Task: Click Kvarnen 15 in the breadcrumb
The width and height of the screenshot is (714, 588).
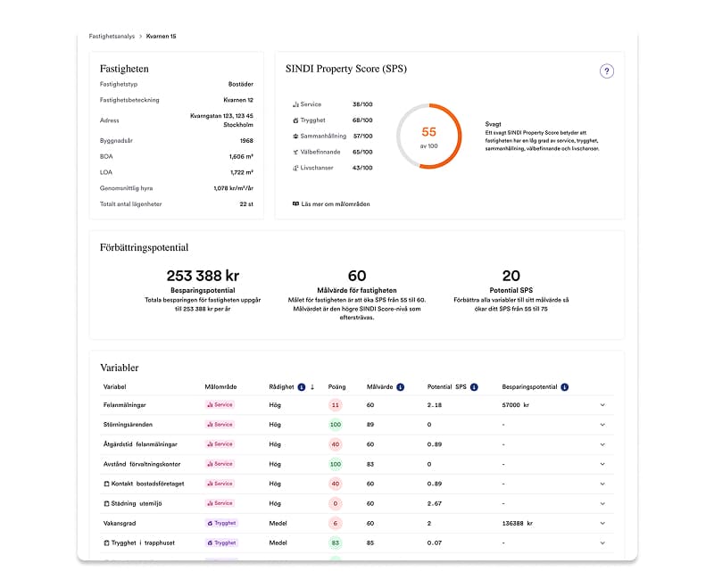Action: coord(161,37)
